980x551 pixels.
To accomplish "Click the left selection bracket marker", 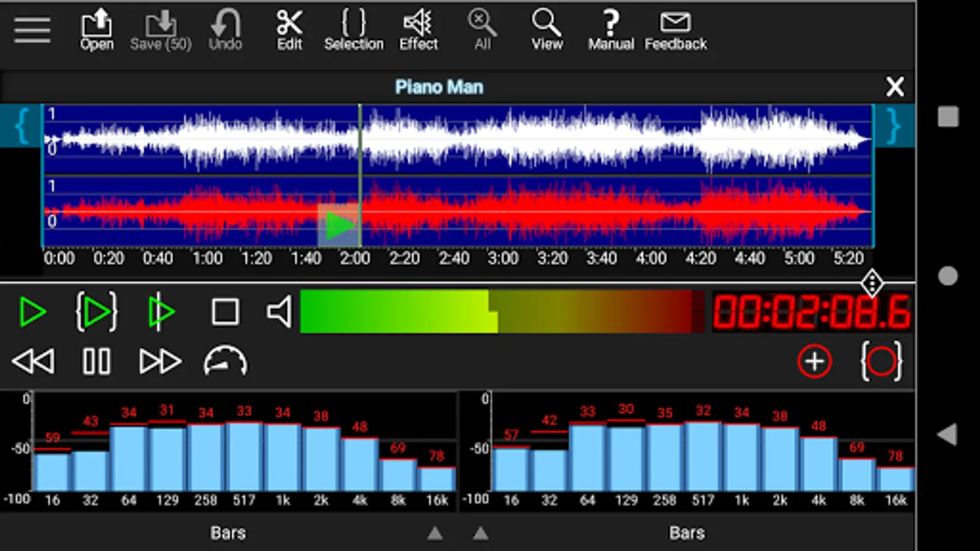I will 21,126.
